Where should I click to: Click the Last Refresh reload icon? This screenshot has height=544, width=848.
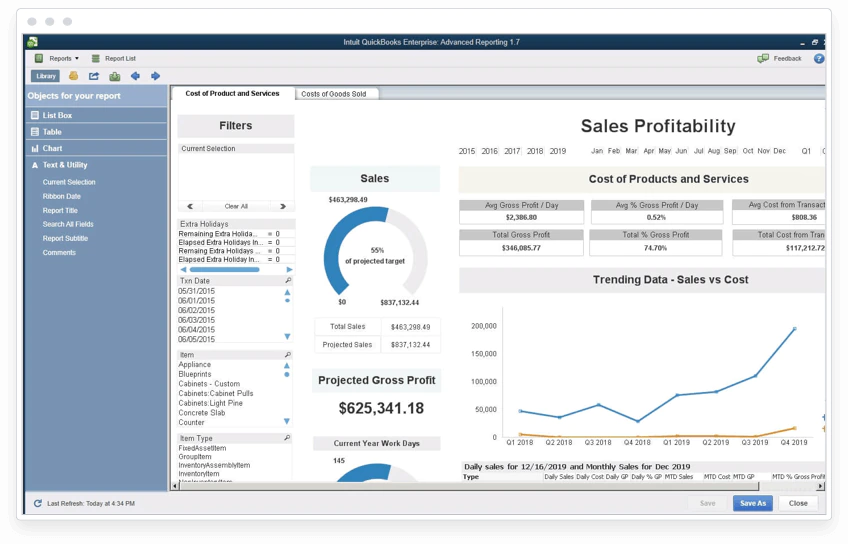[37, 503]
